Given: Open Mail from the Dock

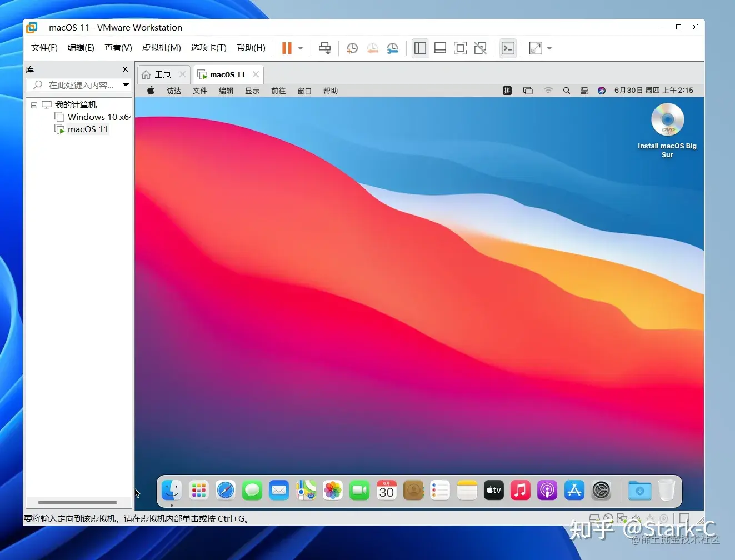Looking at the screenshot, I should coord(279,490).
